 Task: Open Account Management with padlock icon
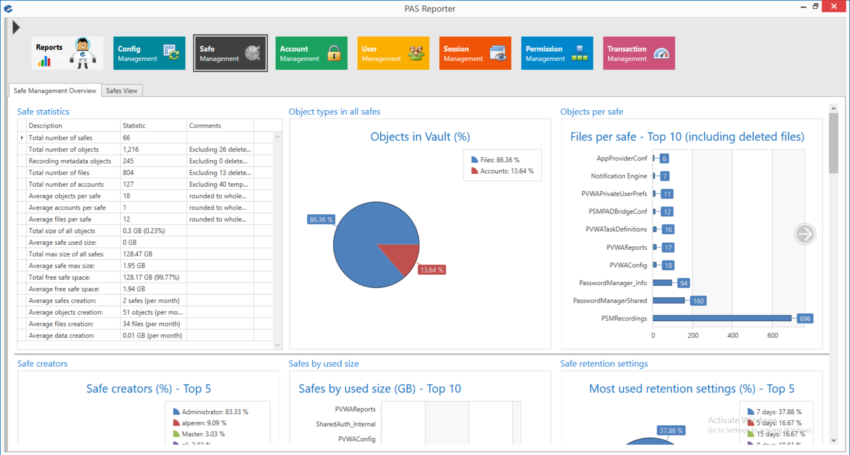pos(311,53)
